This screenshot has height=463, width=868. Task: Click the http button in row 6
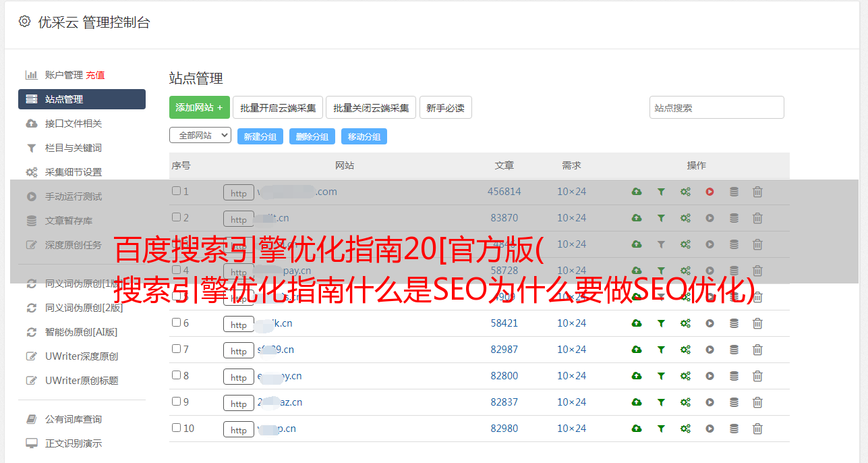239,325
